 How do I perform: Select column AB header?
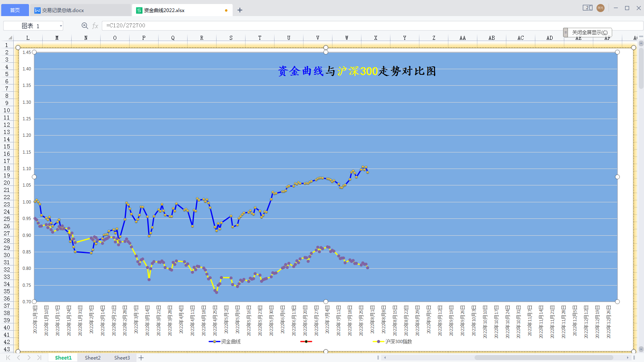click(491, 38)
